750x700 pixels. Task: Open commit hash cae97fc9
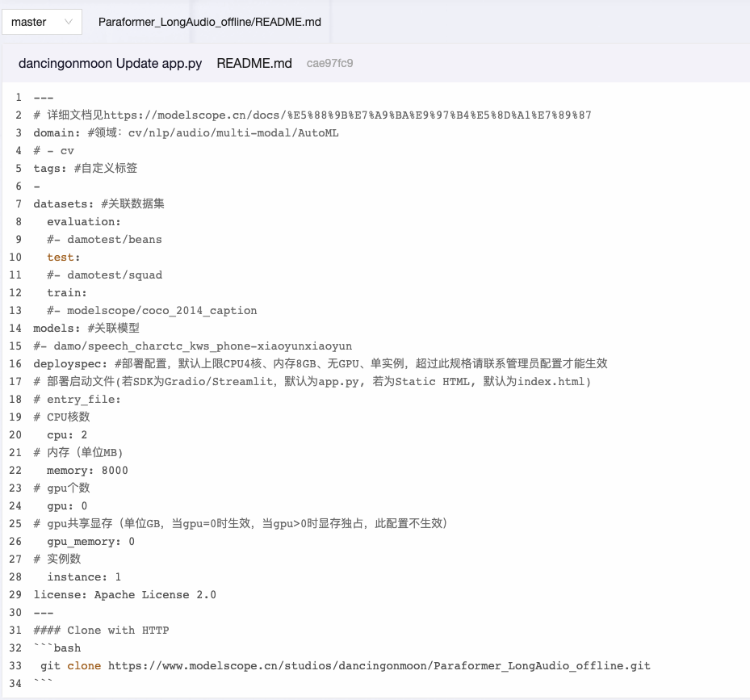329,63
